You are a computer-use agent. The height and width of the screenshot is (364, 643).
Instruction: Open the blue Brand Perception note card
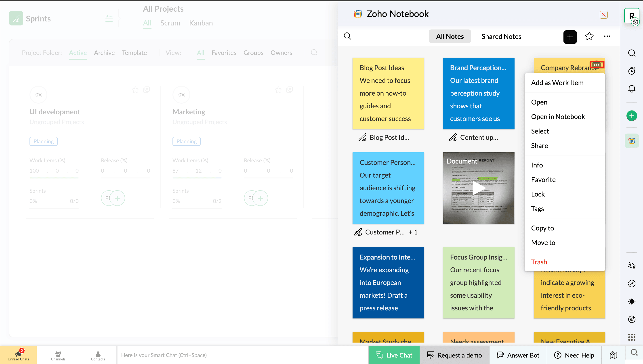click(478, 93)
